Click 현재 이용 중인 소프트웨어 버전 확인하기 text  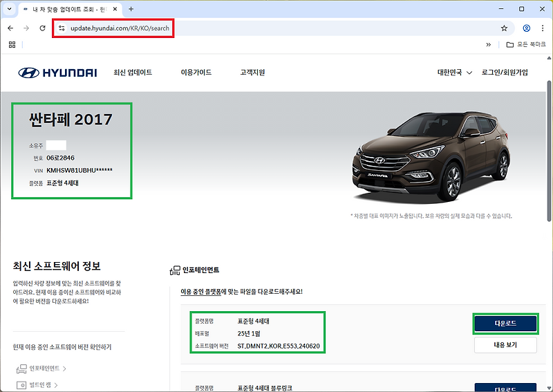pos(62,347)
